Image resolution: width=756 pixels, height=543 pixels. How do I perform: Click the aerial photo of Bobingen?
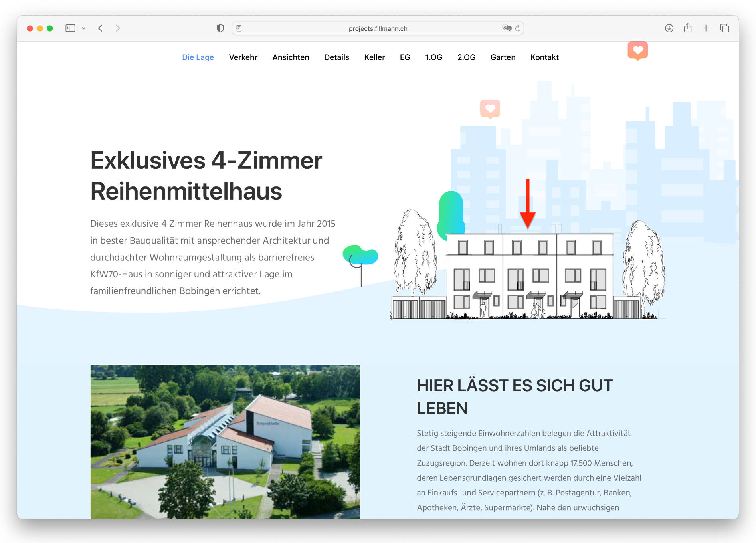[x=225, y=441]
